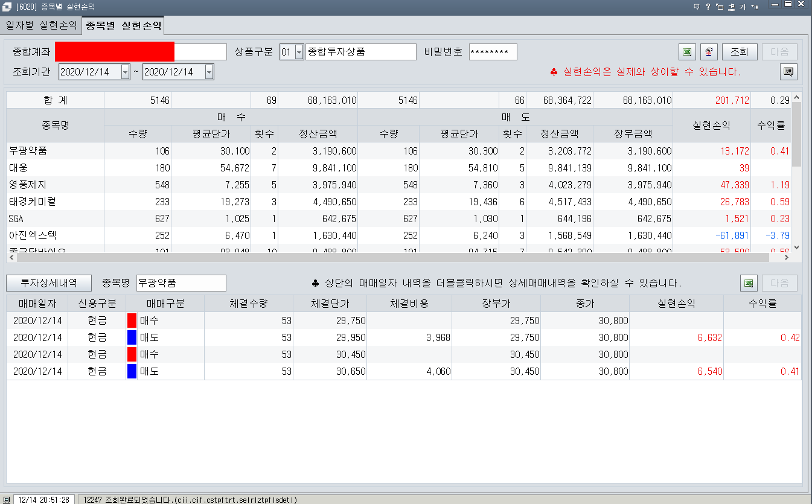Click the 매매구분 column header
Image resolution: width=812 pixels, height=504 pixels.
point(165,304)
